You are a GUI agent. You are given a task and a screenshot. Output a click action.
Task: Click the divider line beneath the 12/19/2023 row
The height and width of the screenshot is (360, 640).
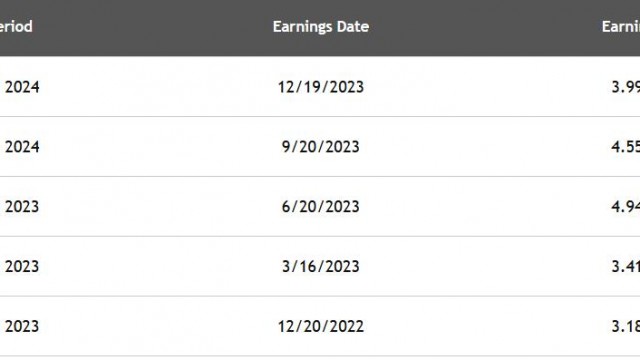(320, 116)
